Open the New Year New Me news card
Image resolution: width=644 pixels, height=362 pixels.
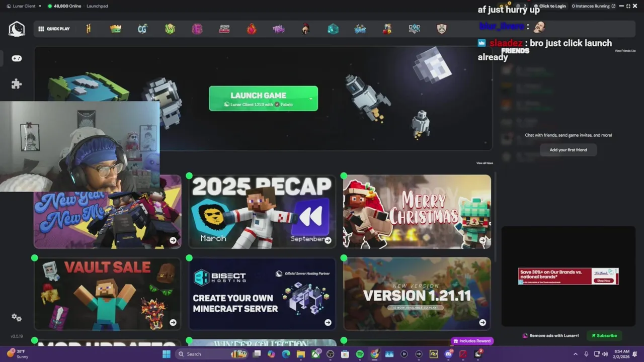pos(107,220)
